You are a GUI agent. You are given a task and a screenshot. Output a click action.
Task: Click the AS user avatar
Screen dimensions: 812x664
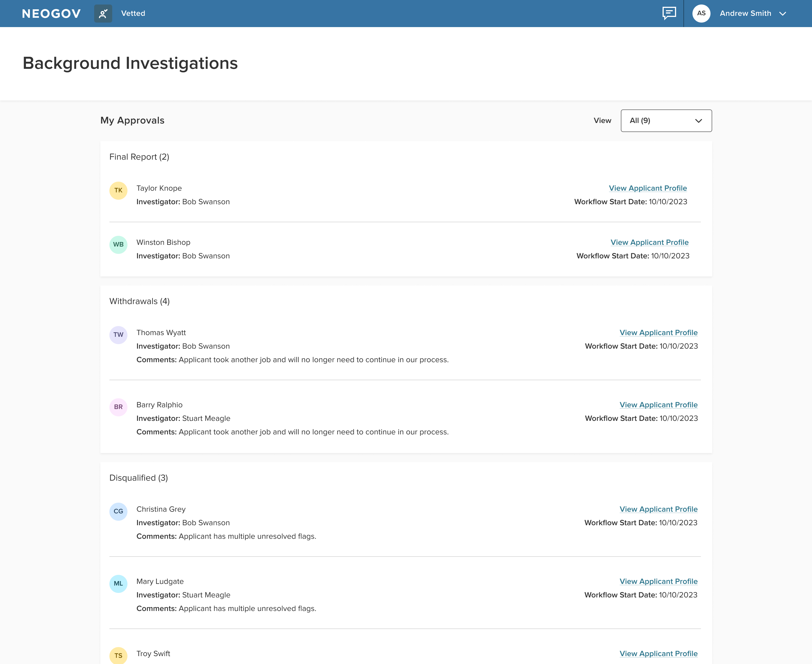(x=701, y=13)
